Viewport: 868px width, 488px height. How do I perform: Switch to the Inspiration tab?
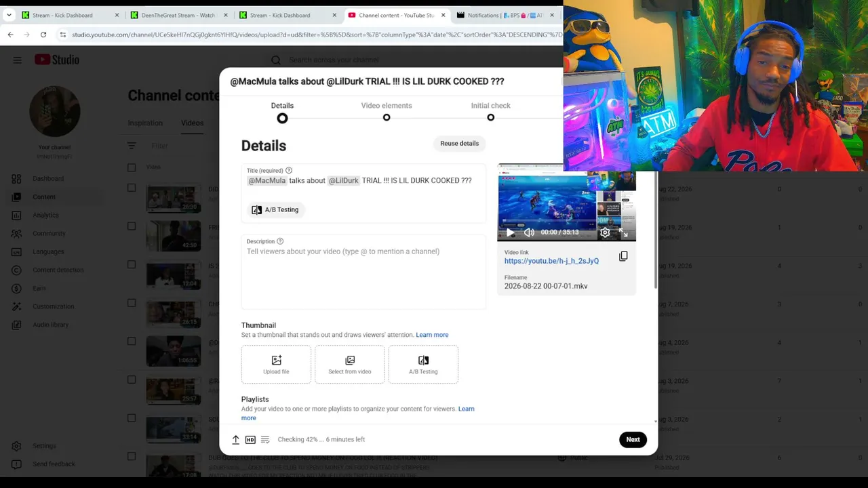145,123
